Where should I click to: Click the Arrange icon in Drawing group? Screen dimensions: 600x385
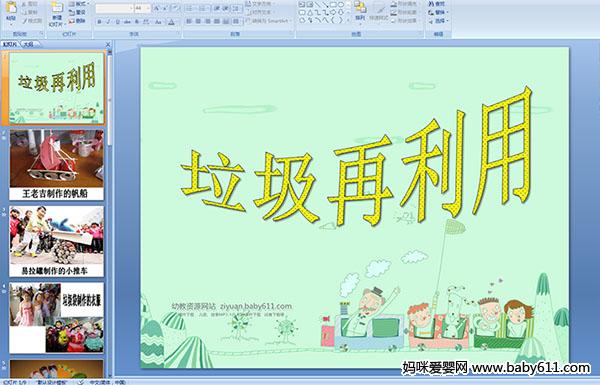(x=360, y=11)
